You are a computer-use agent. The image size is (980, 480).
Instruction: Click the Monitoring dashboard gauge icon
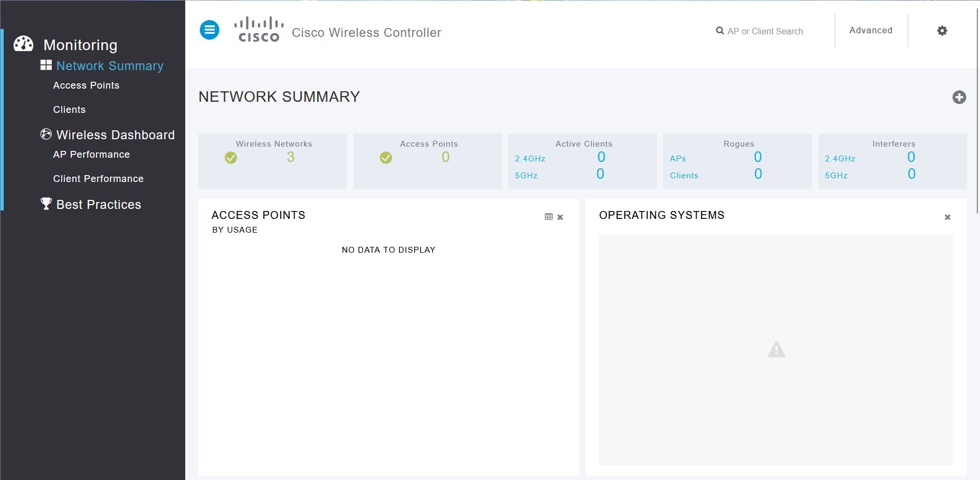coord(23,44)
